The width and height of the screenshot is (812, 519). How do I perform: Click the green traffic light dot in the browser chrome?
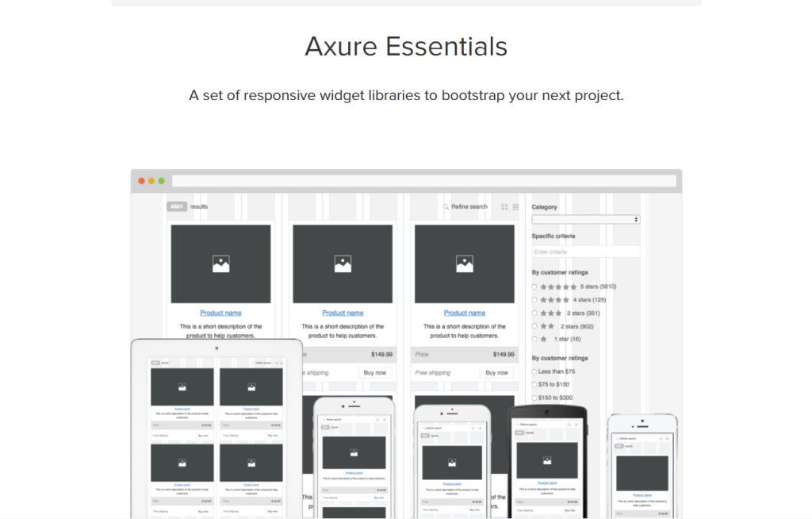[163, 180]
